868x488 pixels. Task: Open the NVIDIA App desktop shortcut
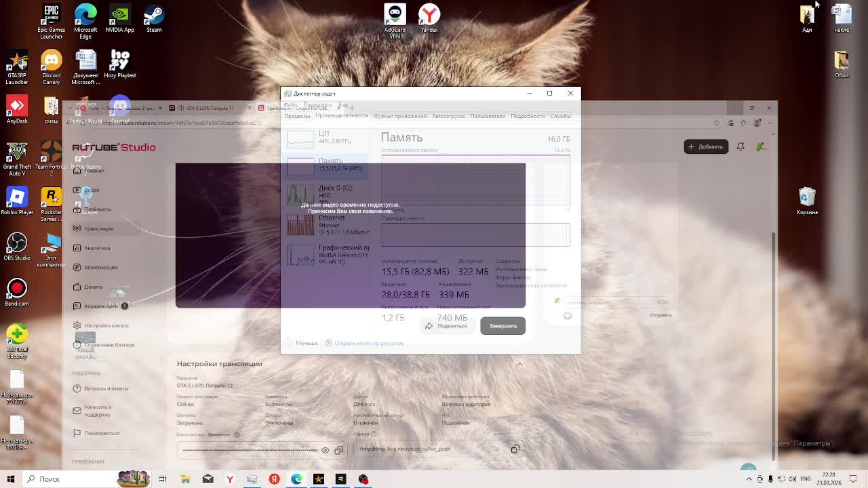pyautogui.click(x=120, y=18)
